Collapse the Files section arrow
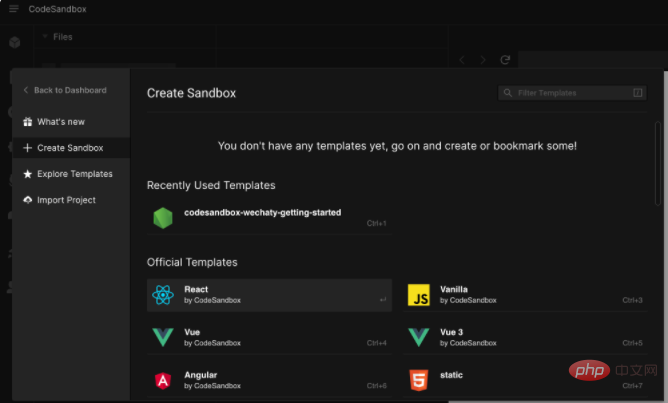 (x=45, y=37)
